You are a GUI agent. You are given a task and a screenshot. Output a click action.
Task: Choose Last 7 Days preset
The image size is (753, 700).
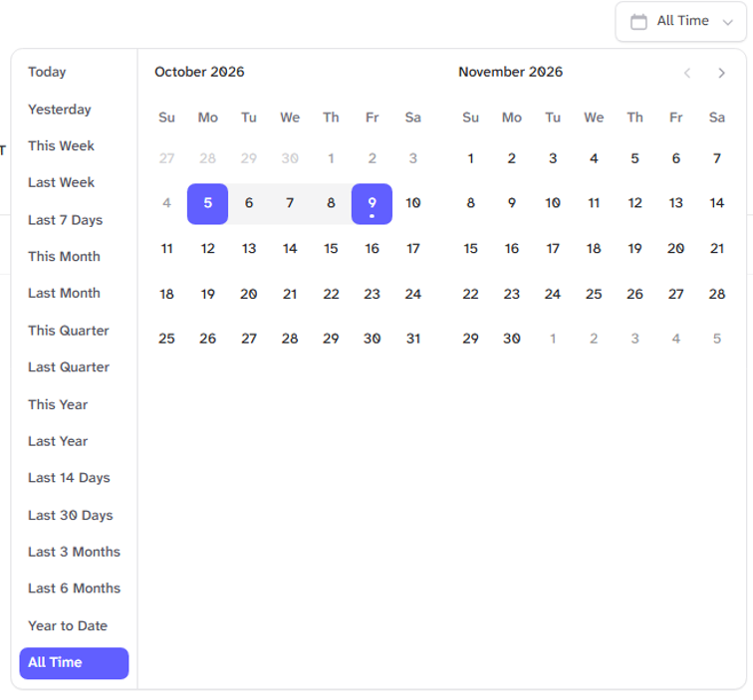point(66,220)
